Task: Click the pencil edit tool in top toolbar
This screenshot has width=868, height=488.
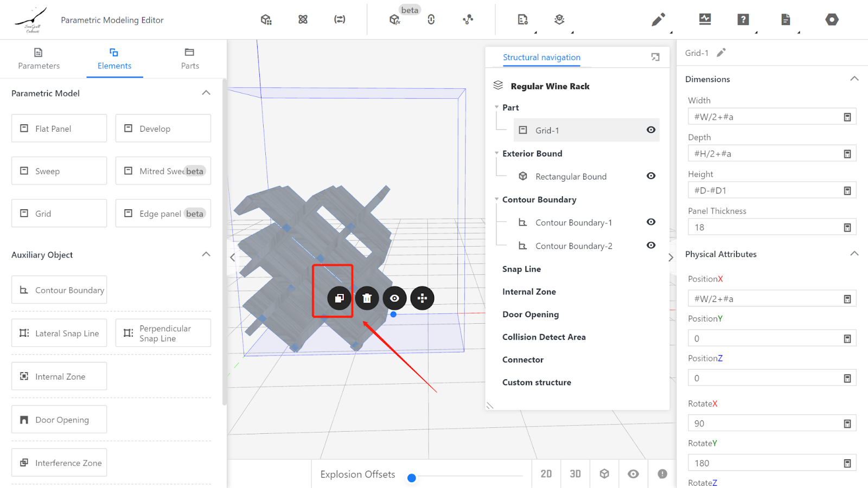Action: tap(658, 20)
